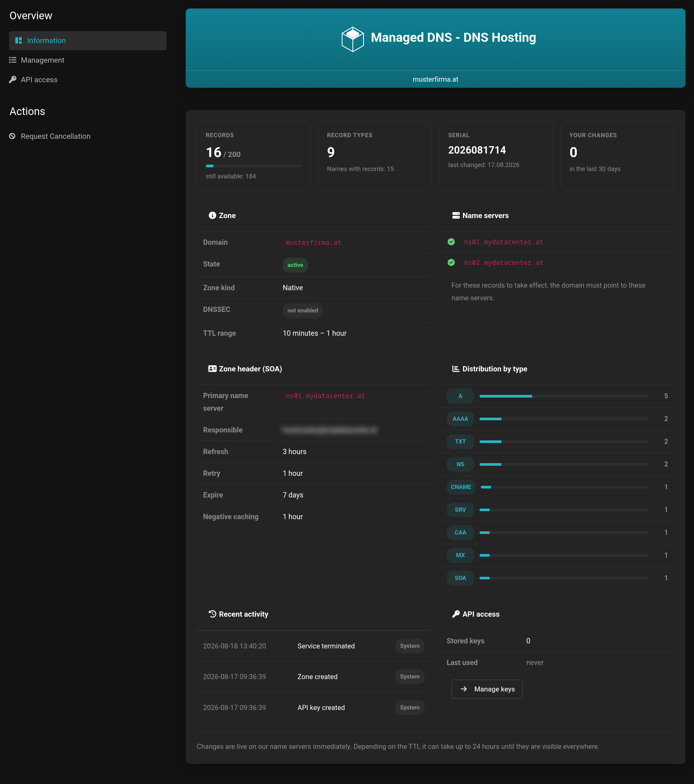Click the API key created activity entry

pyautogui.click(x=314, y=708)
